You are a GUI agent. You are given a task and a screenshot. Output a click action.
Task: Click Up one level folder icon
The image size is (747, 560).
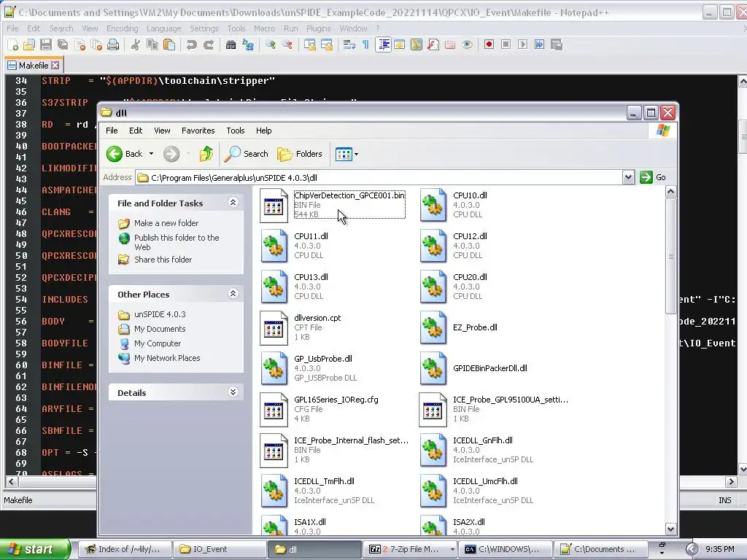pyautogui.click(x=206, y=154)
